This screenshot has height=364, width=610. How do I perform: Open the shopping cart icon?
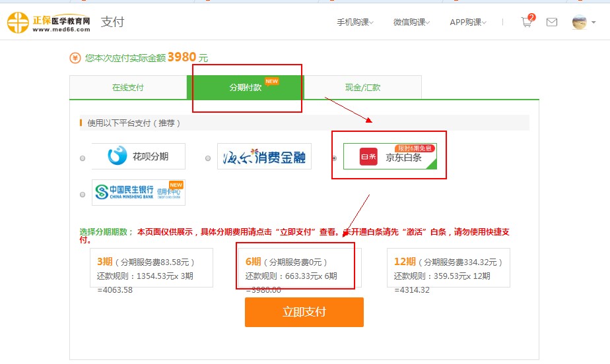[526, 22]
